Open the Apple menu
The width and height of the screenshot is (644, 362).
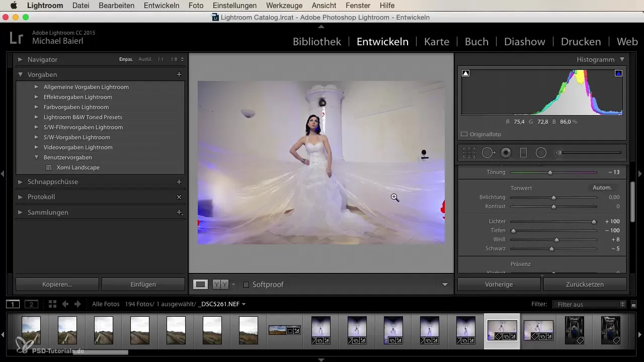[13, 6]
